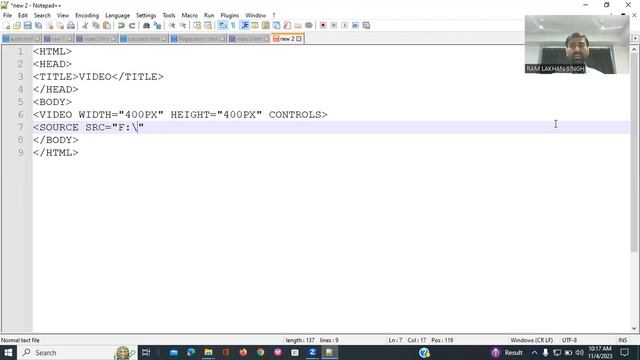Viewport: 640px width, 360px height.
Task: Click the Zoom In toolbar icon
Action: pyautogui.click(x=172, y=25)
